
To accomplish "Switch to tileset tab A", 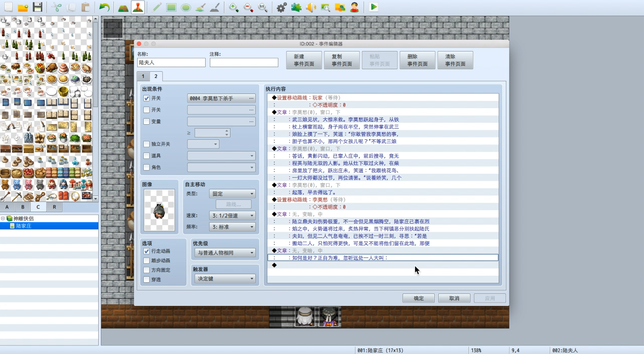I will pos(7,207).
